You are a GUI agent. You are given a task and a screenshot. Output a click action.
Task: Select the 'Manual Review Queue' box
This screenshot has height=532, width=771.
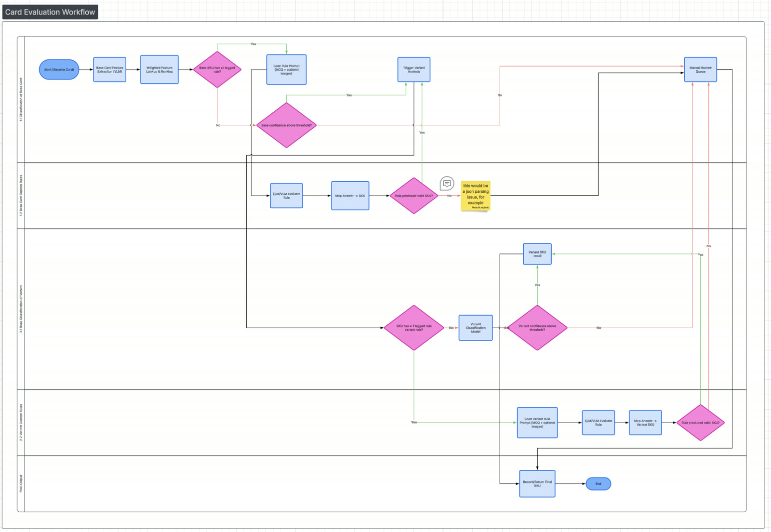(x=700, y=69)
